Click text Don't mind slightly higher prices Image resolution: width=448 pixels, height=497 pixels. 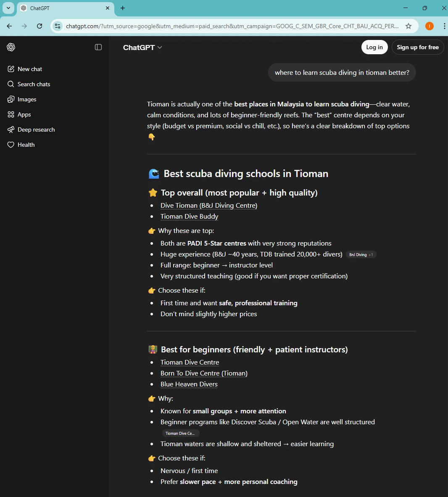[208, 314]
